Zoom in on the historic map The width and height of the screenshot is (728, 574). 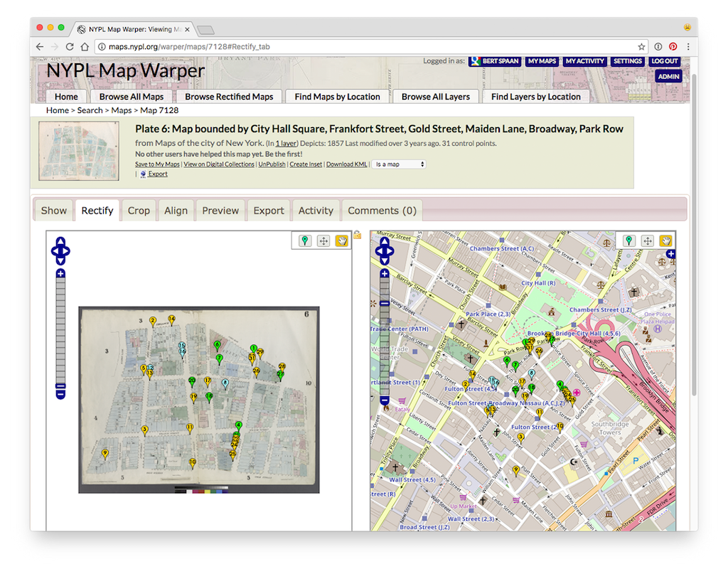tap(60, 273)
